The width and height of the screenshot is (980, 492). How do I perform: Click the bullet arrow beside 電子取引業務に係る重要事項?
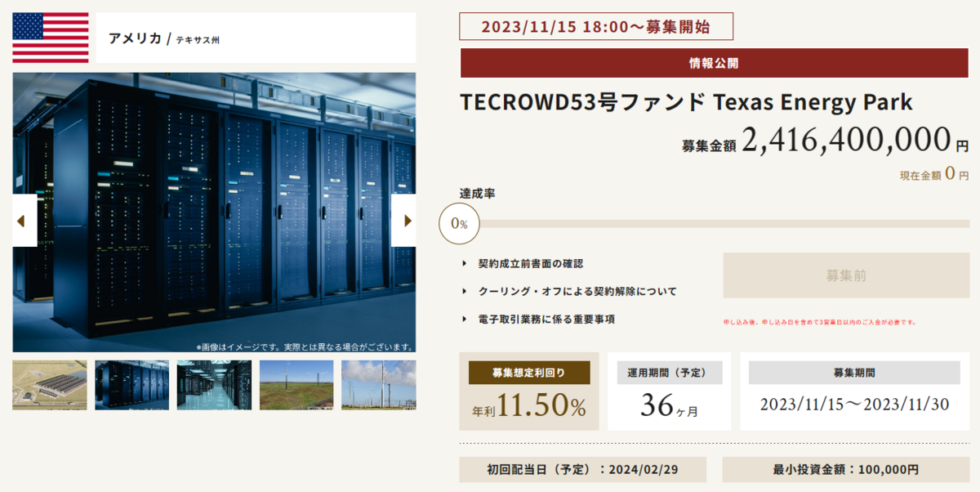[x=463, y=319]
